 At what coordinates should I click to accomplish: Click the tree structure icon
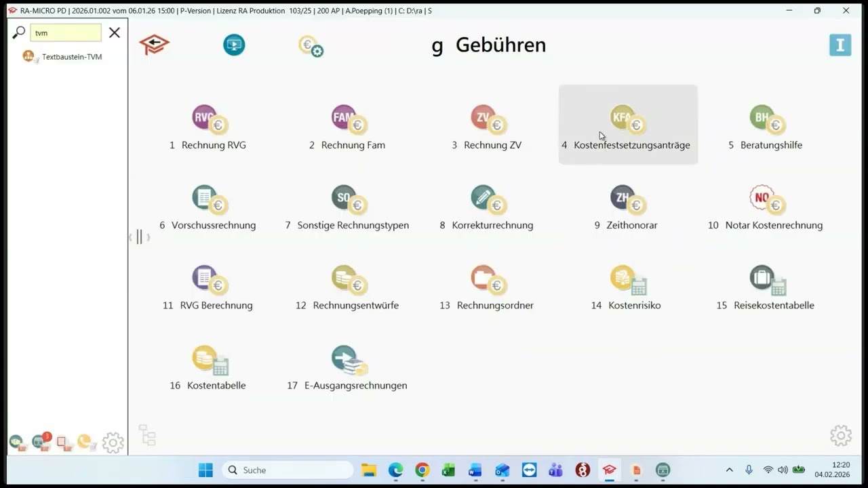(x=147, y=435)
